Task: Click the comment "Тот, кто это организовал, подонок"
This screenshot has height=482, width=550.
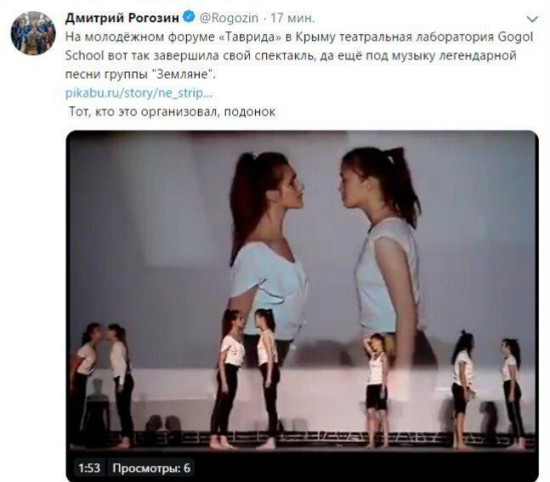Action: click(172, 112)
